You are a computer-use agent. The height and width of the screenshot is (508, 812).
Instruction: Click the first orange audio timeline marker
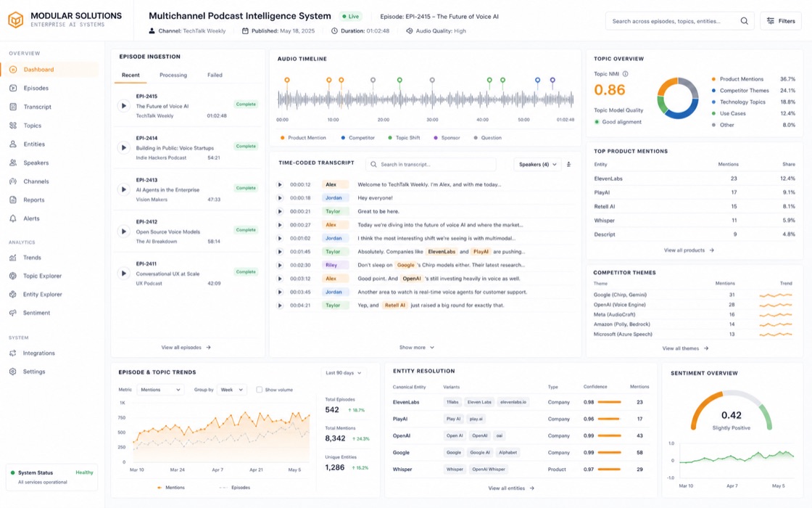click(x=287, y=80)
